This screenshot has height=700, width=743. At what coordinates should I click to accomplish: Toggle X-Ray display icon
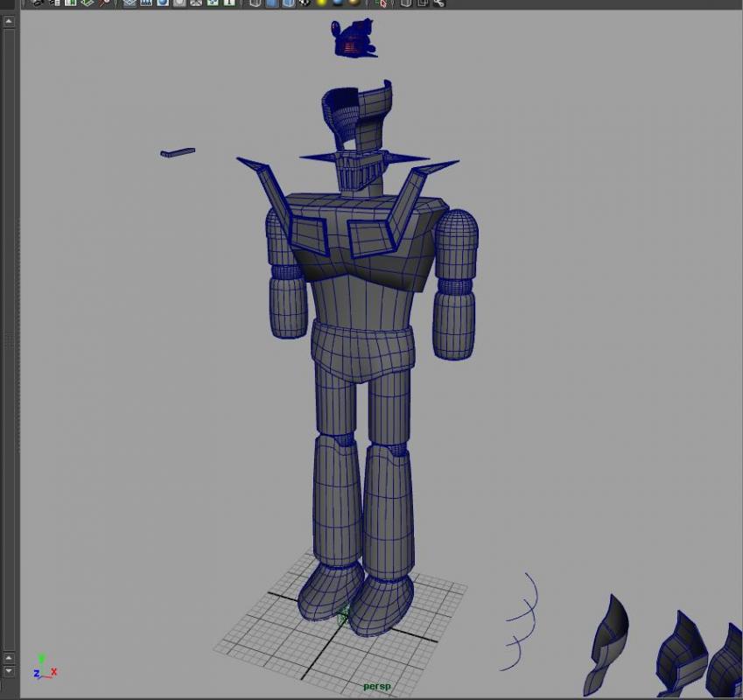pos(406,3)
